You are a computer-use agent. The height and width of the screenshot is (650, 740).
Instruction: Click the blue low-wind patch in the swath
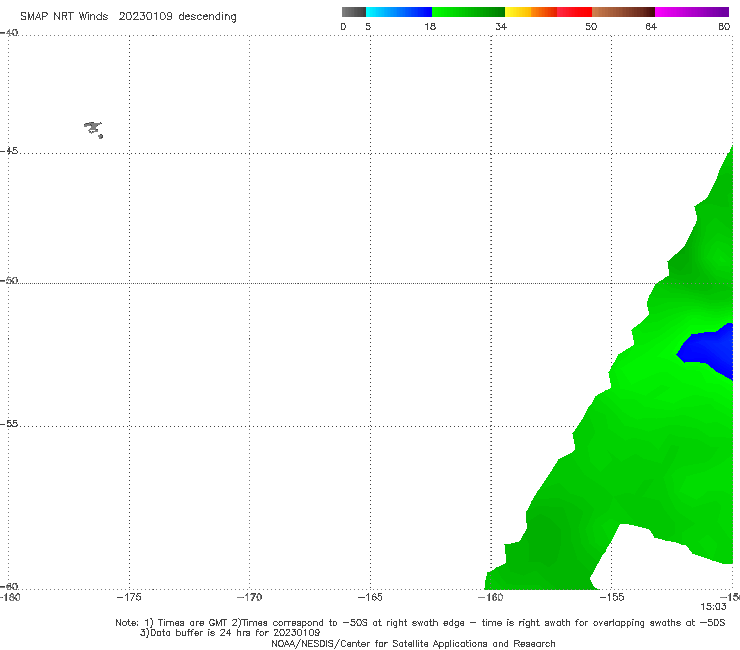click(x=706, y=350)
